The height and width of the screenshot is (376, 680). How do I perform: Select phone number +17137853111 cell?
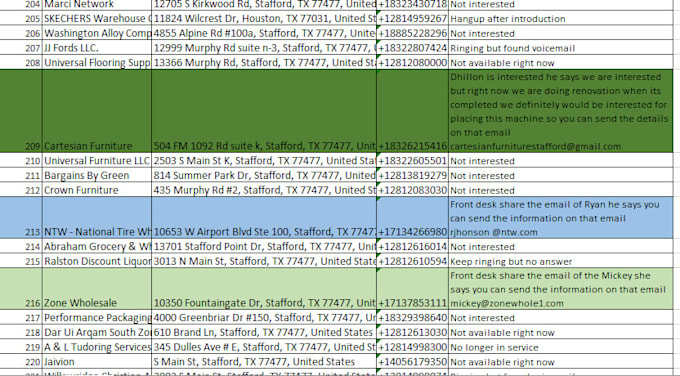click(x=412, y=289)
